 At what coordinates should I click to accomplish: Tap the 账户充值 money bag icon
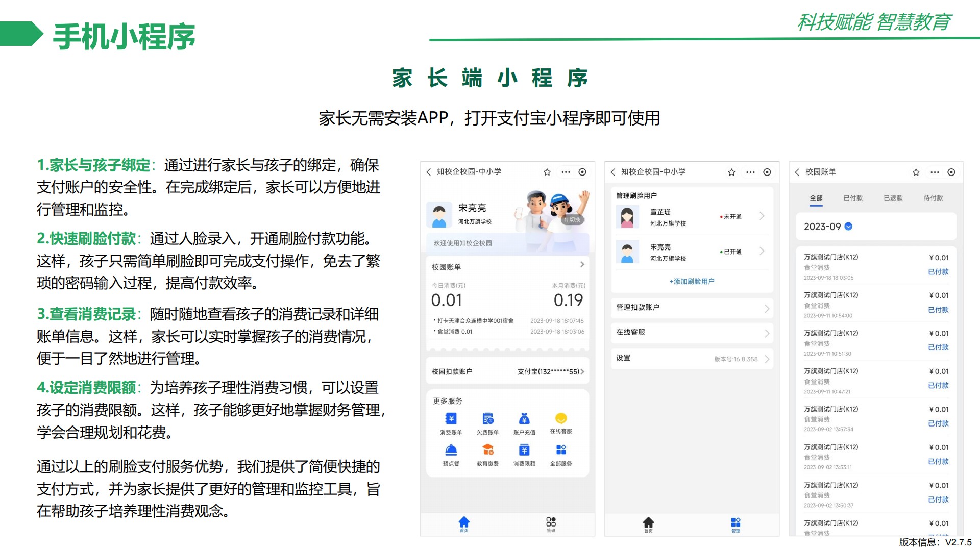tap(524, 419)
